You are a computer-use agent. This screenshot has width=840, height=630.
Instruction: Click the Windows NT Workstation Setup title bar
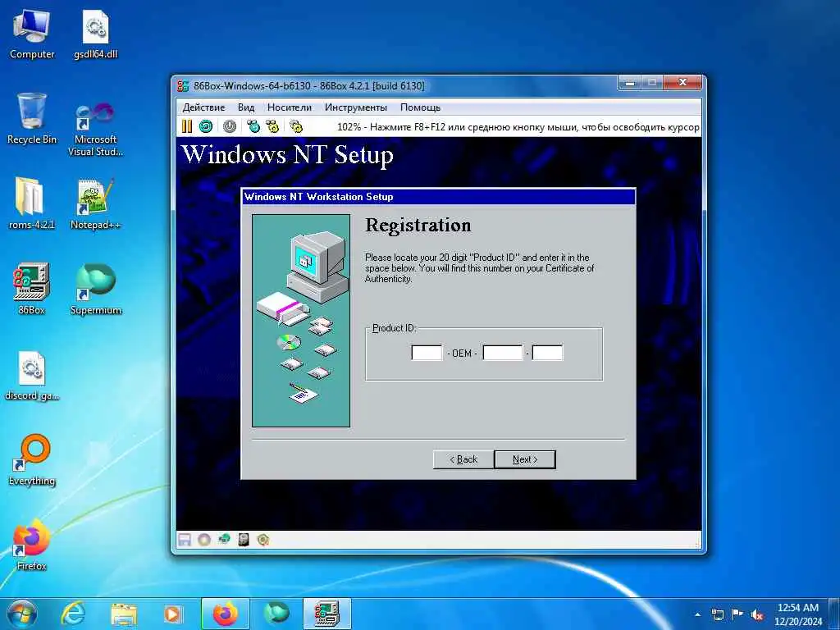[x=439, y=197]
